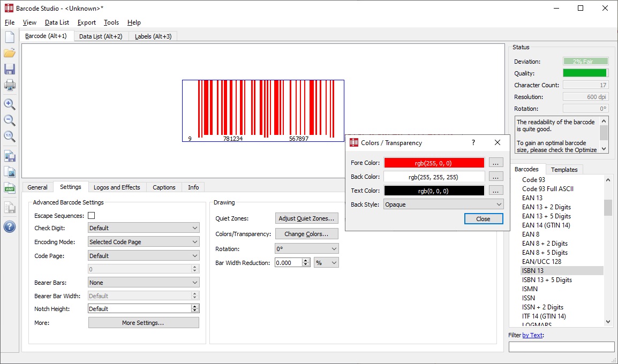The height and width of the screenshot is (364, 618).
Task: Select EAN/UCC 128 in the list
Action: pyautogui.click(x=541, y=261)
